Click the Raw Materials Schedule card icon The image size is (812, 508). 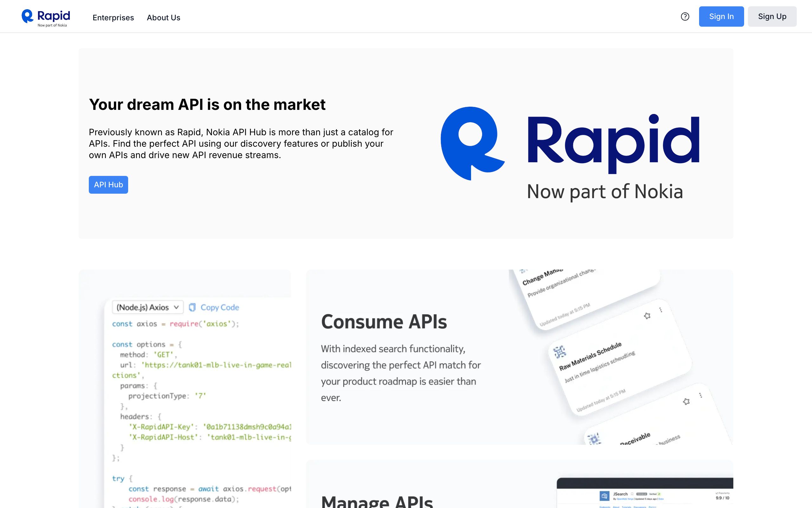[x=559, y=352]
